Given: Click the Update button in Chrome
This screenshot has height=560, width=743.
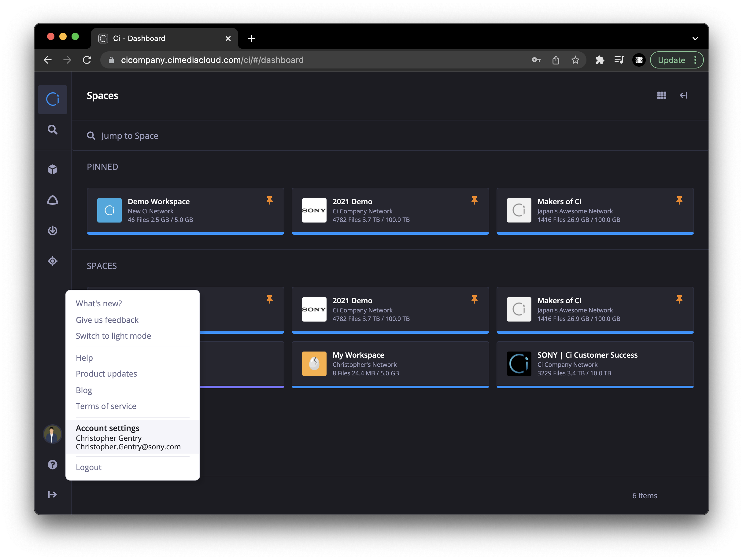Looking at the screenshot, I should [x=671, y=60].
